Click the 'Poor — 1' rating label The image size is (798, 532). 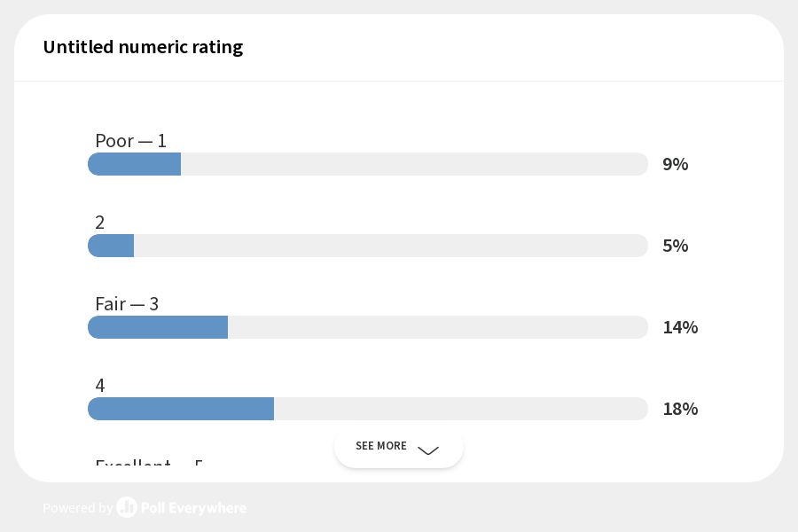(130, 141)
